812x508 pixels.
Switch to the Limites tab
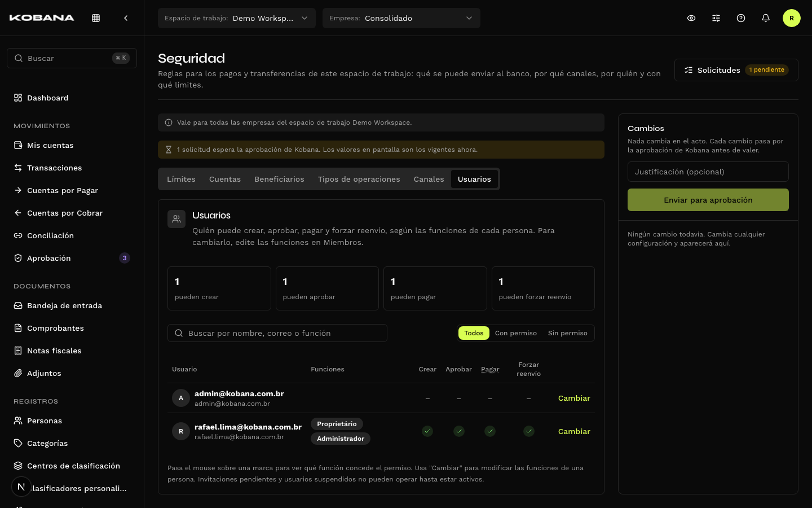(x=181, y=179)
